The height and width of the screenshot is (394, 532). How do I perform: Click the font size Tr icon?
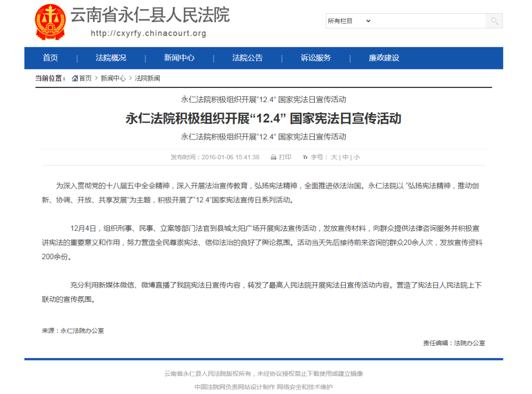(305, 157)
